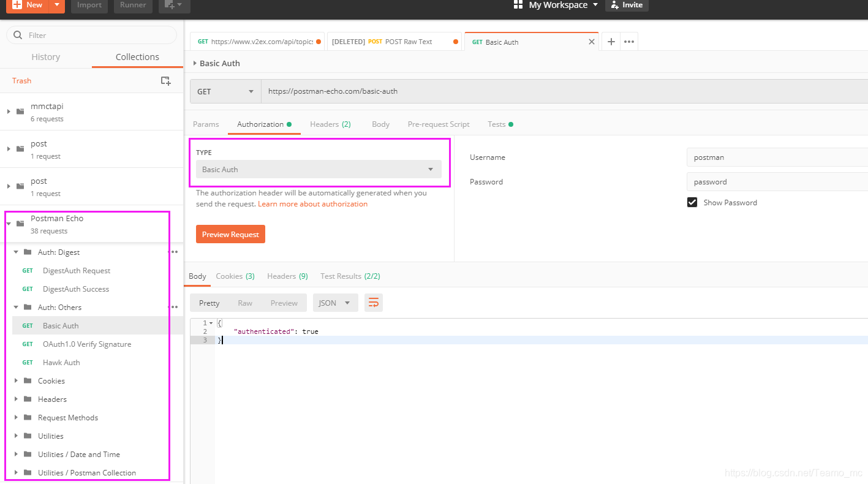This screenshot has height=484, width=868.
Task: Open the Test Results (2/2) tab
Action: click(350, 276)
